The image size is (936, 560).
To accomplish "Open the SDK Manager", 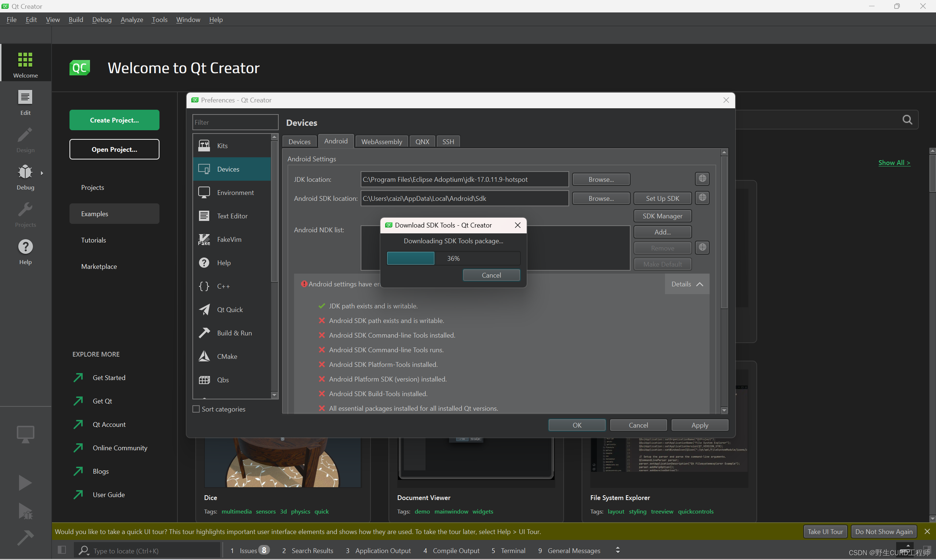I will tap(662, 216).
